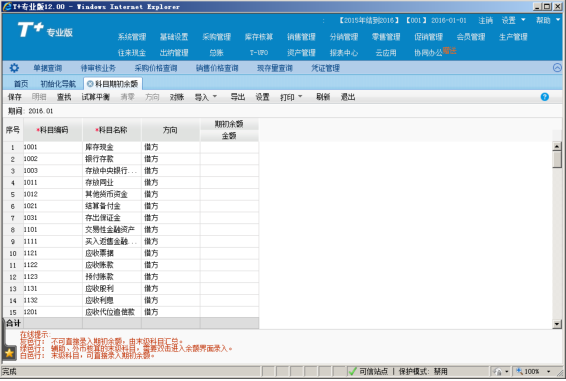Click the 科目编码 column header
The image size is (566, 381).
[x=53, y=130]
